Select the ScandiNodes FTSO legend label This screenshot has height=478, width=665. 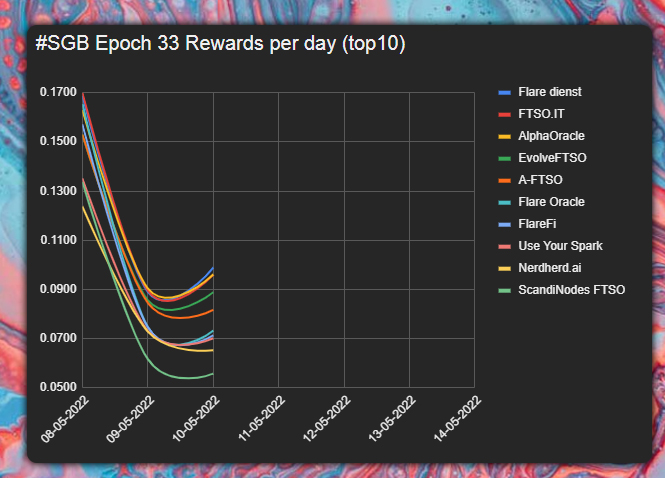click(572, 290)
